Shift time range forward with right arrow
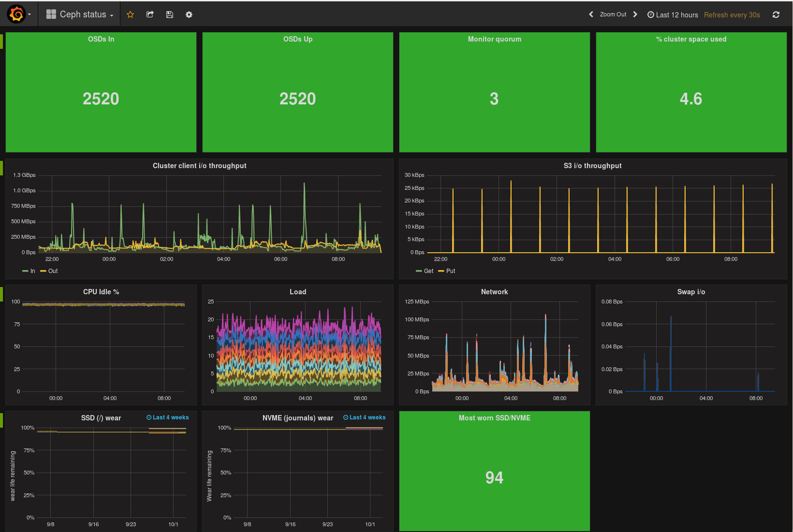 635,14
